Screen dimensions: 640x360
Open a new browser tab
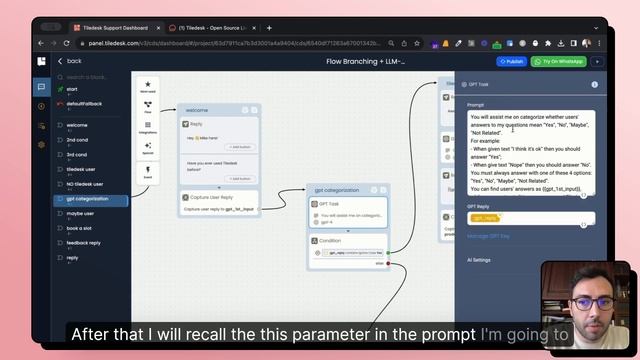point(269,28)
